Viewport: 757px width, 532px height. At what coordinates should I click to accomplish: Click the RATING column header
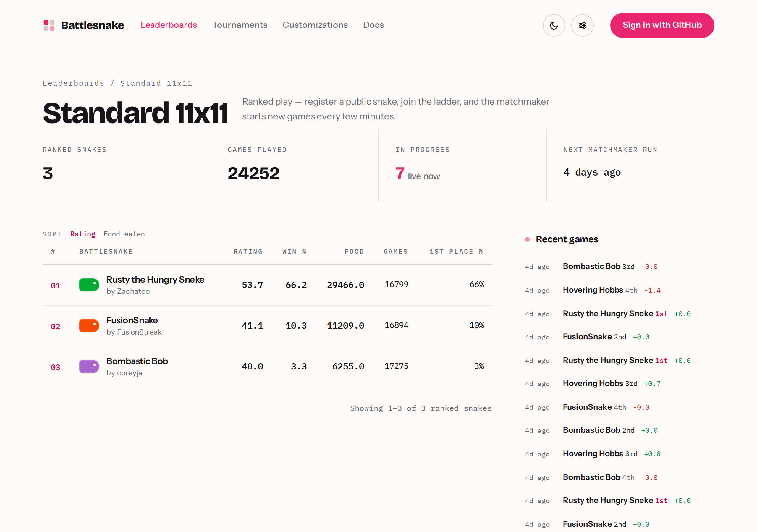[248, 252]
